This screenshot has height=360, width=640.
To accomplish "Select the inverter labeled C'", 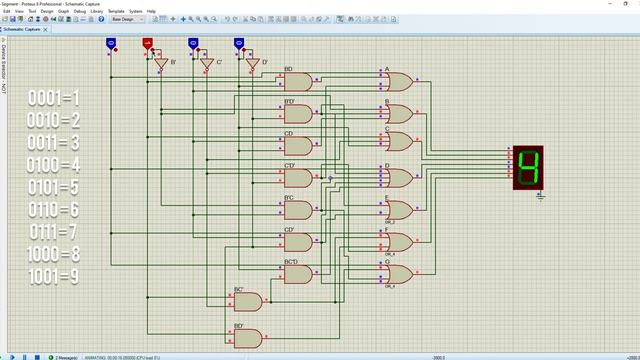I will [x=207, y=64].
